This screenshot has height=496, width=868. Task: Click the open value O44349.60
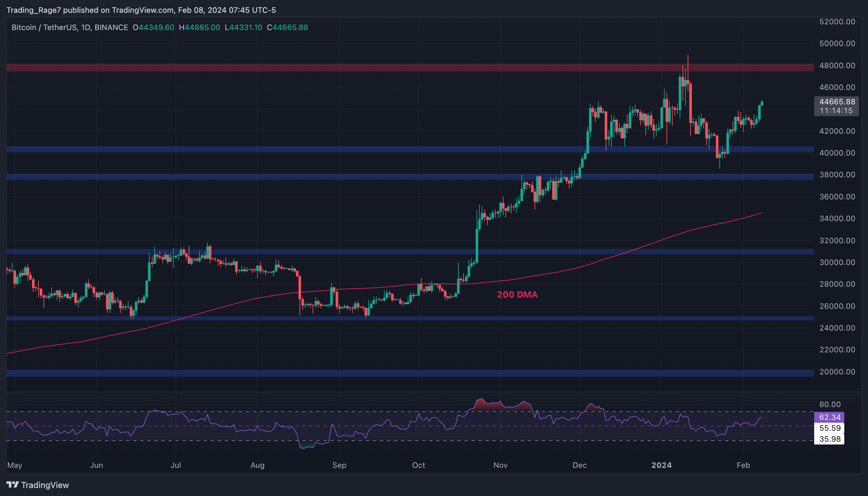click(x=153, y=27)
